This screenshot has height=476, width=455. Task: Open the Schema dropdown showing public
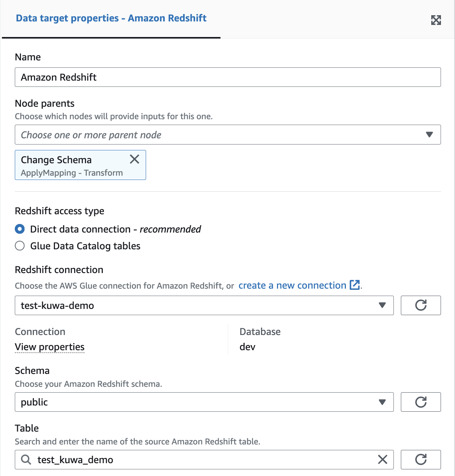point(383,402)
